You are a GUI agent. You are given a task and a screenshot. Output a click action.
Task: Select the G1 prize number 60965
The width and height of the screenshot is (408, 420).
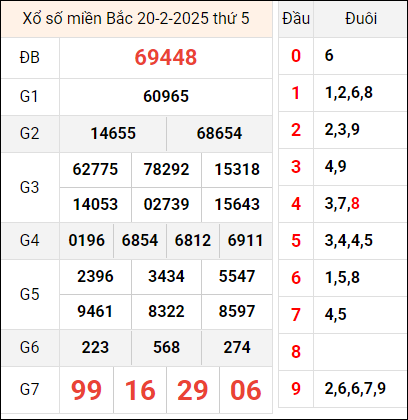click(x=166, y=97)
